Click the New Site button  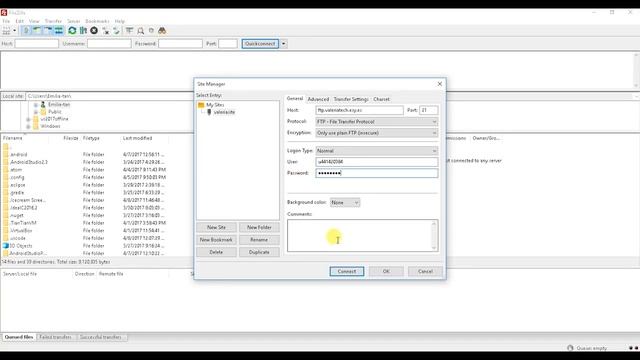[x=216, y=227]
